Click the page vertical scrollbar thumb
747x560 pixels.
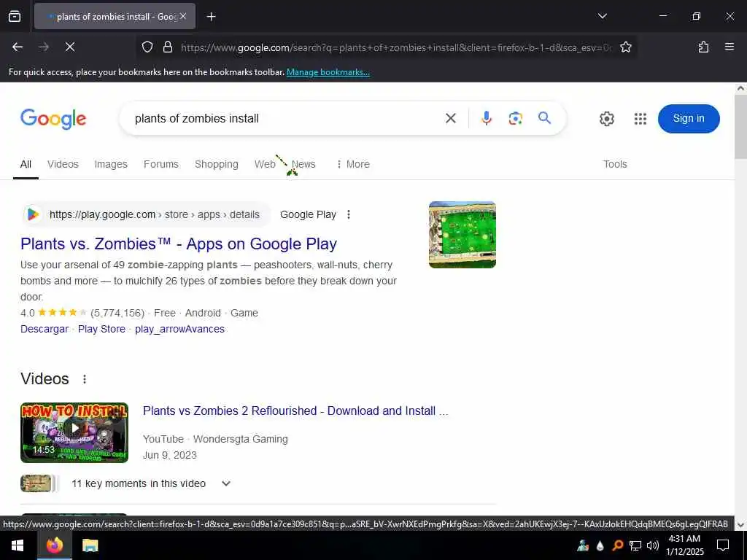coord(740,127)
